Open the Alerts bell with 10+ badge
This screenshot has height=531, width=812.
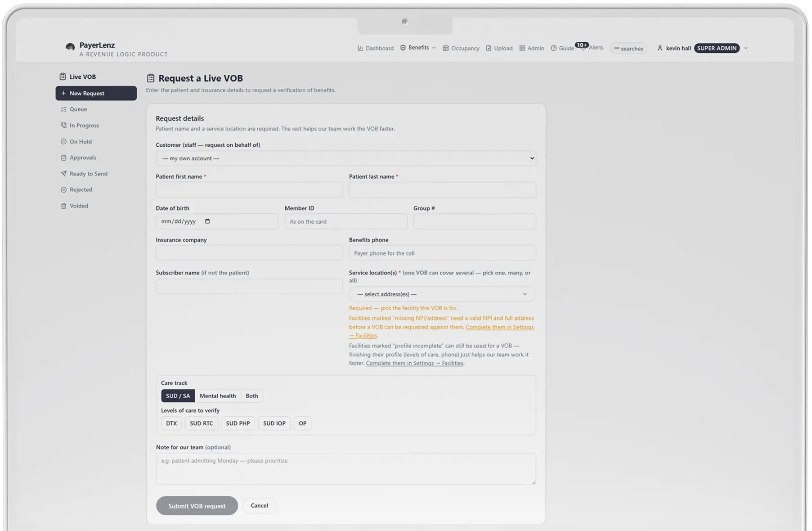[x=583, y=47]
